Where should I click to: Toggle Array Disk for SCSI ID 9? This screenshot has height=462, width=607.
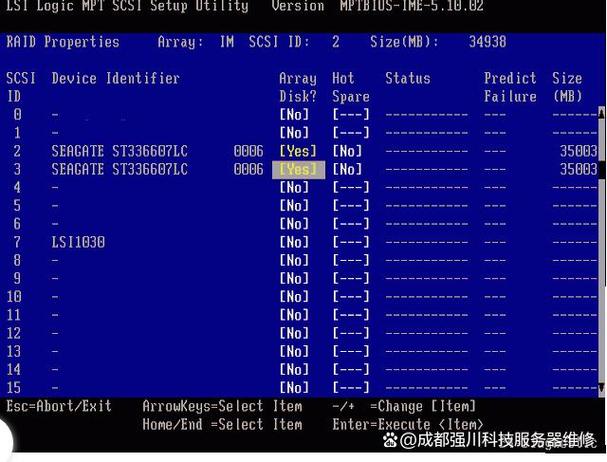295,278
